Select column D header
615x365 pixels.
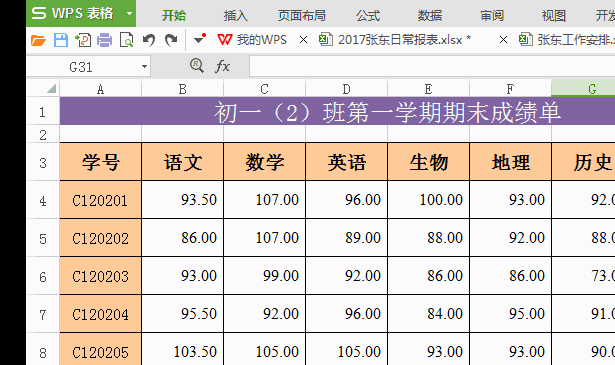coord(346,89)
